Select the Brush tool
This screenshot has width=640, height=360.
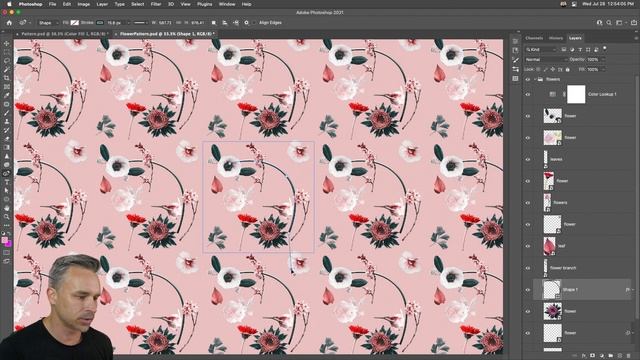tap(7, 113)
